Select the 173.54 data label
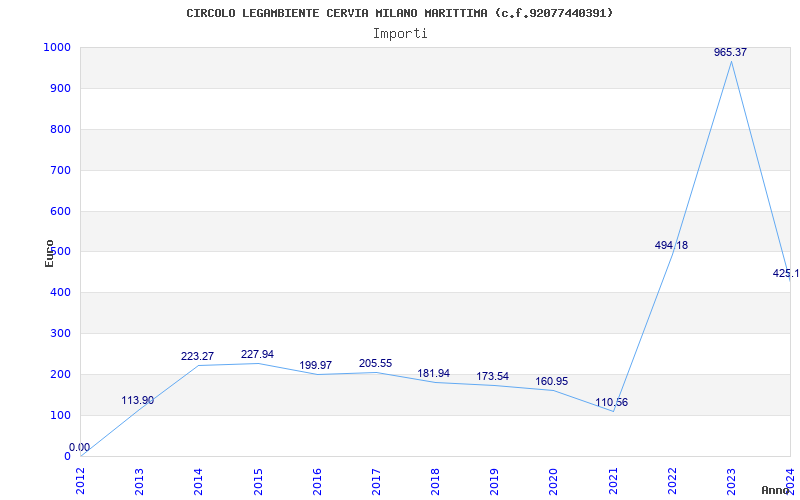The width and height of the screenshot is (800, 500). (x=493, y=377)
